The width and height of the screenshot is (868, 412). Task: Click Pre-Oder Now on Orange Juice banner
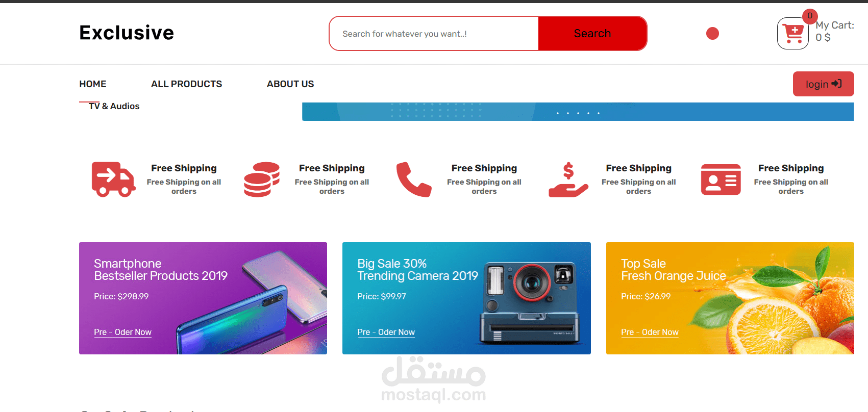pyautogui.click(x=650, y=332)
